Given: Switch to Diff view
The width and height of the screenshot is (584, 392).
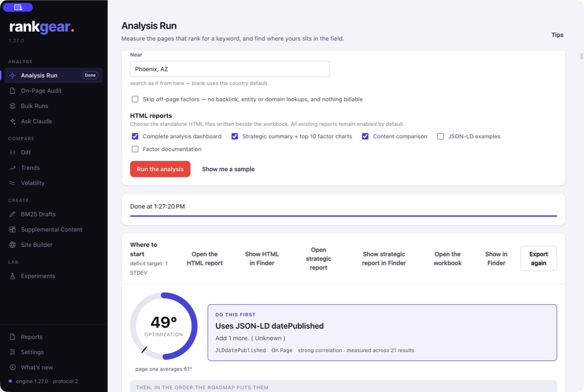Looking at the screenshot, I should pos(54,152).
